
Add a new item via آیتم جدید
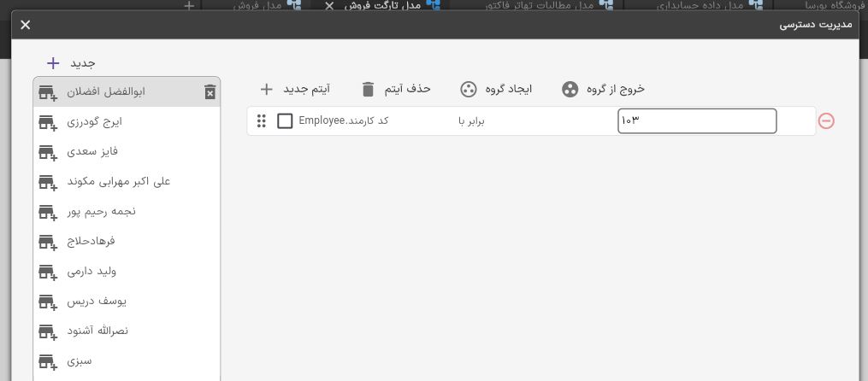pyautogui.click(x=295, y=89)
